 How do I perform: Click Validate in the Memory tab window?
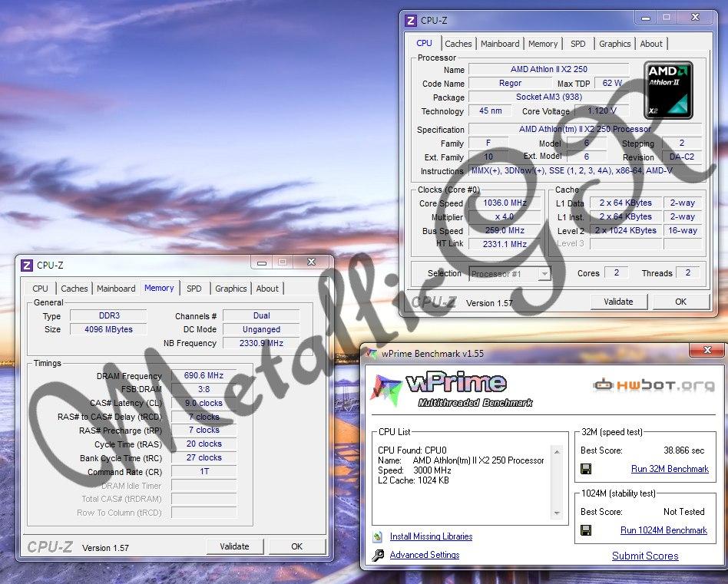(234, 546)
